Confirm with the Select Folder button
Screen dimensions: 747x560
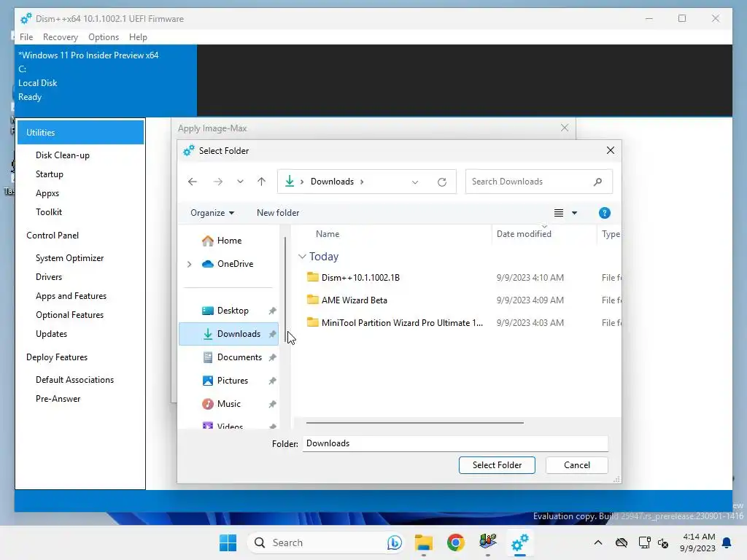(497, 465)
